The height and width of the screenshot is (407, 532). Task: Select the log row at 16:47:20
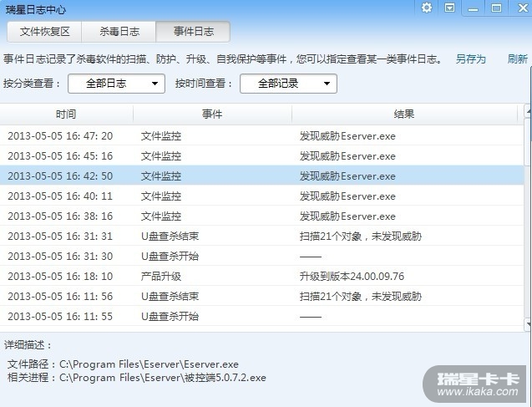(261, 135)
